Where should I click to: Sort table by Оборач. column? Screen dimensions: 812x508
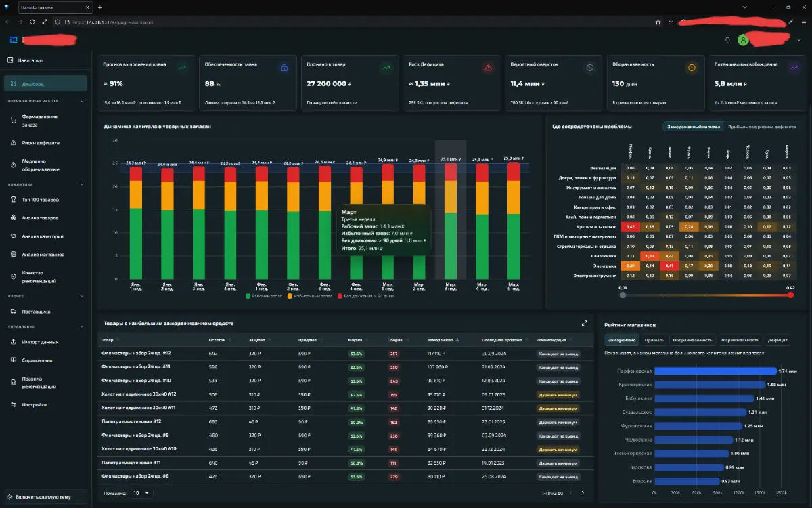point(399,340)
